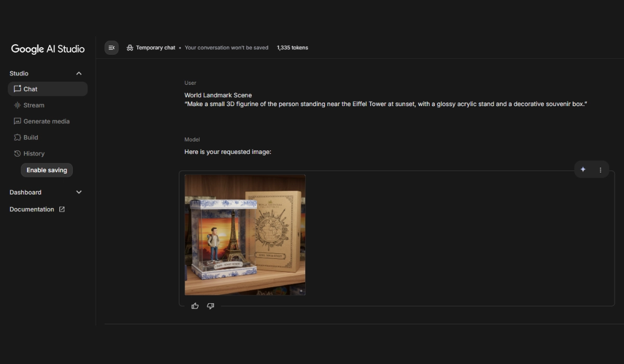Viewport: 624px width, 364px height.
Task: Open the generated Eiffel Tower figurine image
Action: point(245,235)
